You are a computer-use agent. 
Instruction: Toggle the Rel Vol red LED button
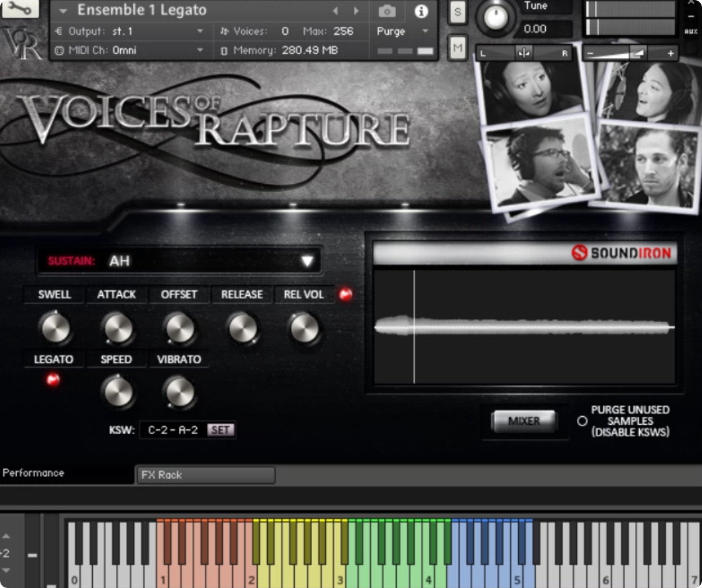pyautogui.click(x=345, y=294)
